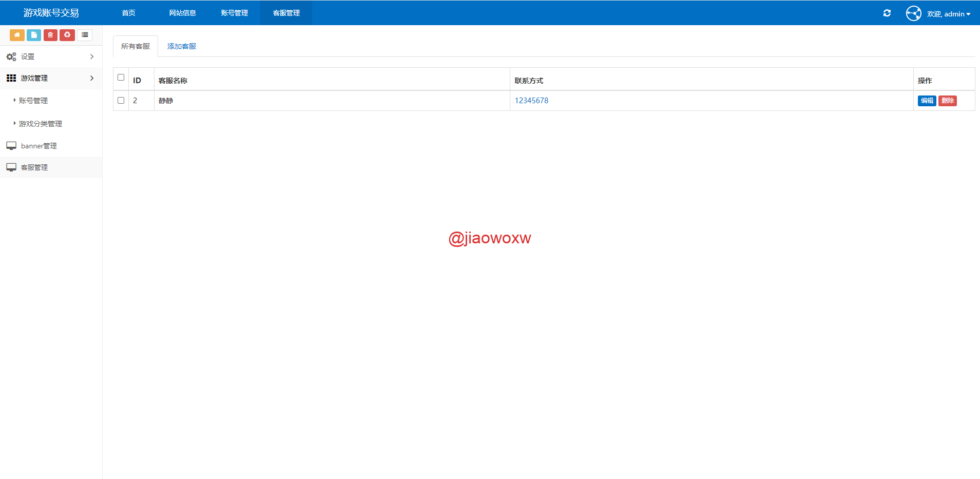Switch to the 所有客服 tab
The image size is (980, 479).
(x=136, y=46)
